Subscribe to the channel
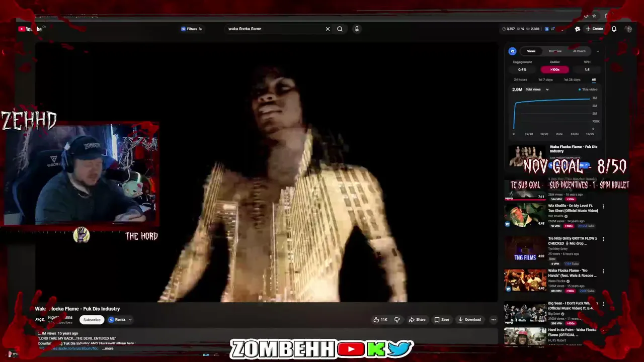Screen dimensions: 644x362 tap(92, 319)
